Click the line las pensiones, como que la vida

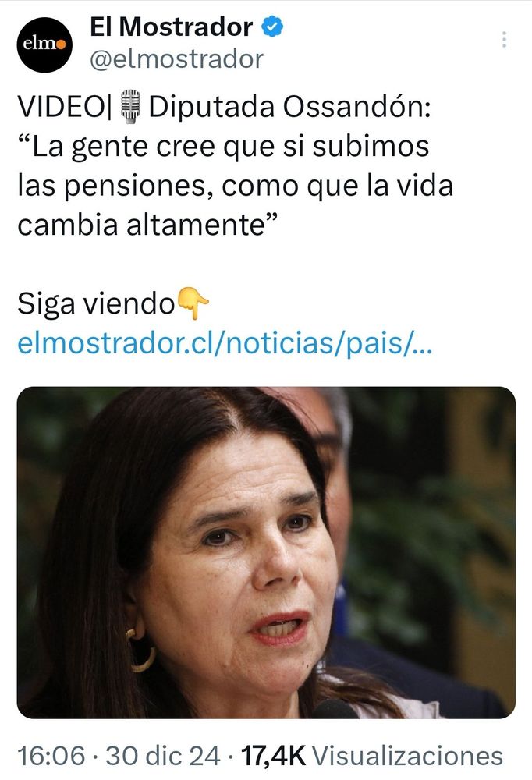[236, 186]
